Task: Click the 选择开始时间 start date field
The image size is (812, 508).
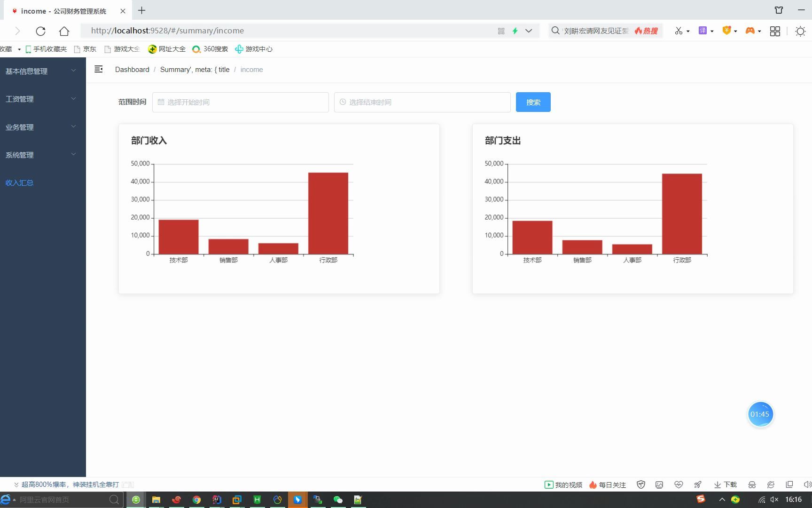Action: tap(241, 102)
